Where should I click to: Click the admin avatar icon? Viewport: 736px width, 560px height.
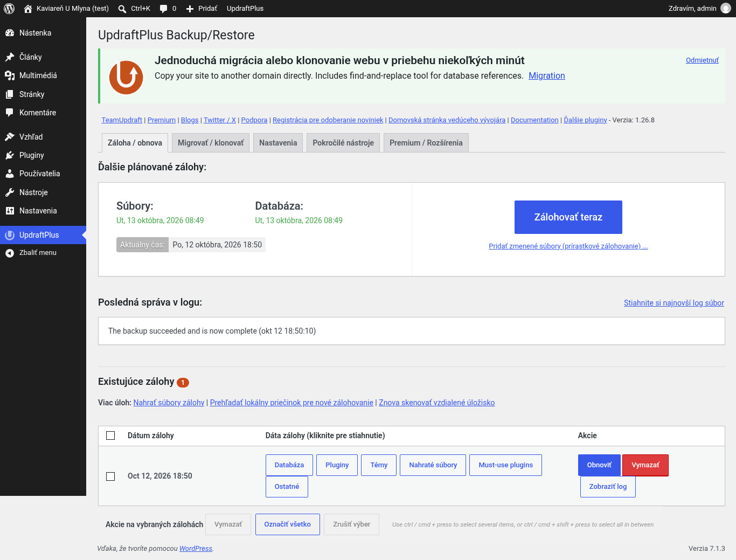[726, 9]
